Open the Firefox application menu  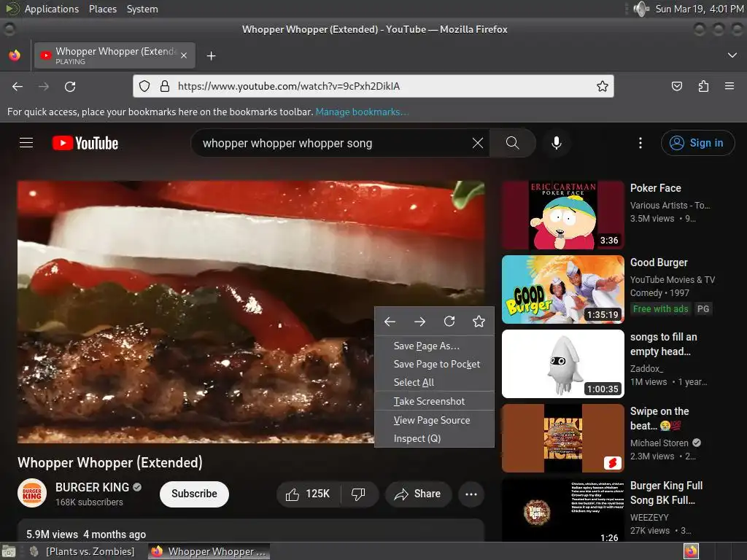(x=729, y=86)
